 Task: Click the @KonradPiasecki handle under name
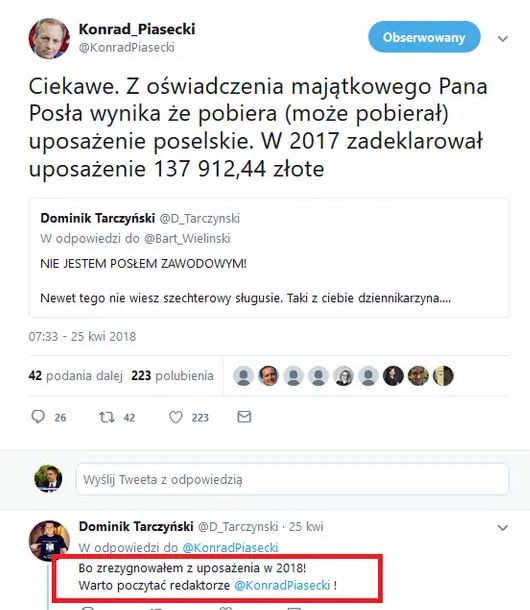coord(126,47)
